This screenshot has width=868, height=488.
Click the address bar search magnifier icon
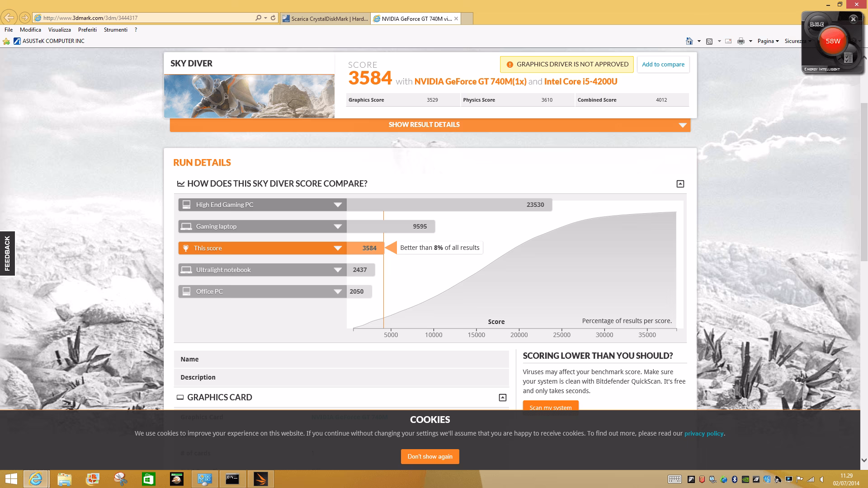click(x=258, y=18)
